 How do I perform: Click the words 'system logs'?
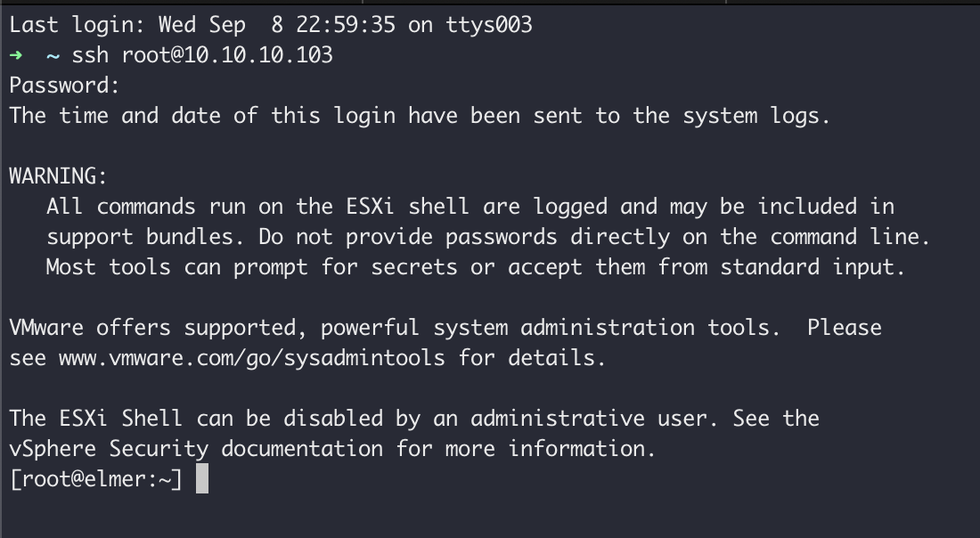pos(756,116)
